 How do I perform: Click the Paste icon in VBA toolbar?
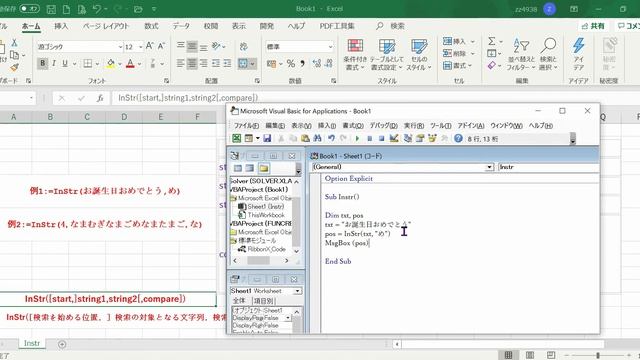click(x=305, y=138)
